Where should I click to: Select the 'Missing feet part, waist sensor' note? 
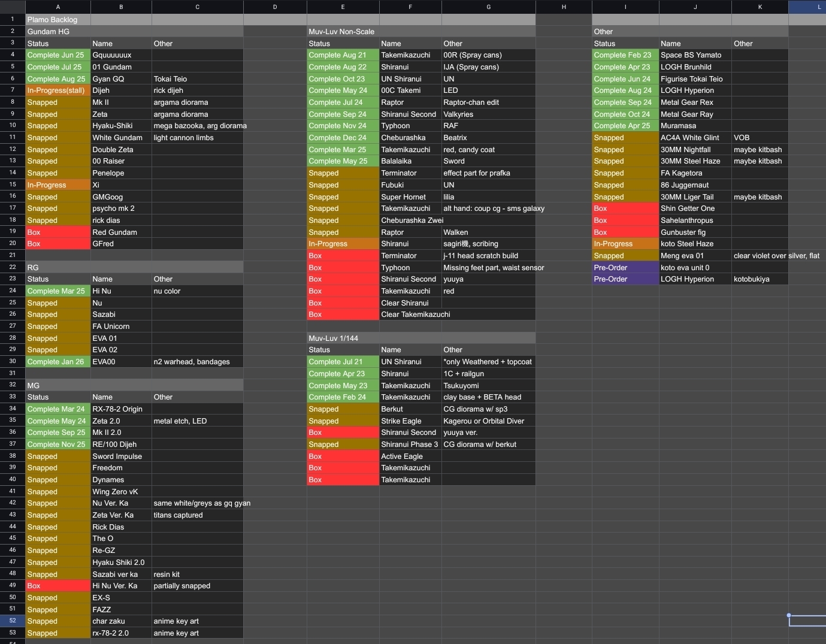click(494, 267)
